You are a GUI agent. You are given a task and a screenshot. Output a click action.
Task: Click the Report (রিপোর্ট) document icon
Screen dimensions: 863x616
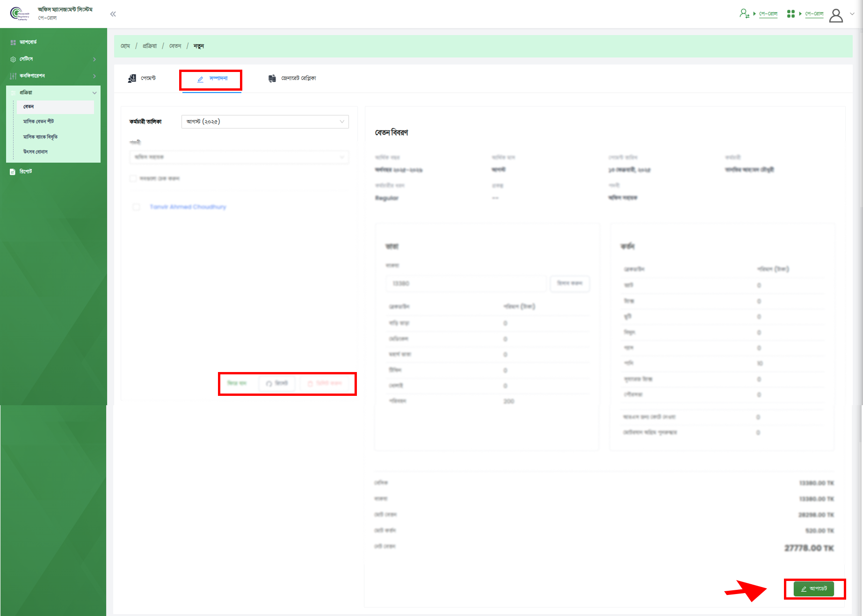(13, 172)
